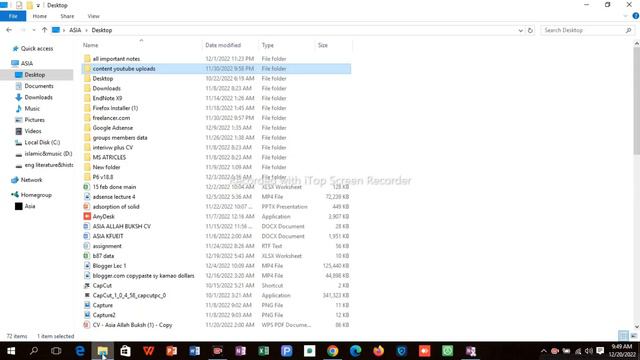Viewport: 640px width, 360px height.
Task: Show hidden system tray icons chevron
Action: click(x=544, y=351)
